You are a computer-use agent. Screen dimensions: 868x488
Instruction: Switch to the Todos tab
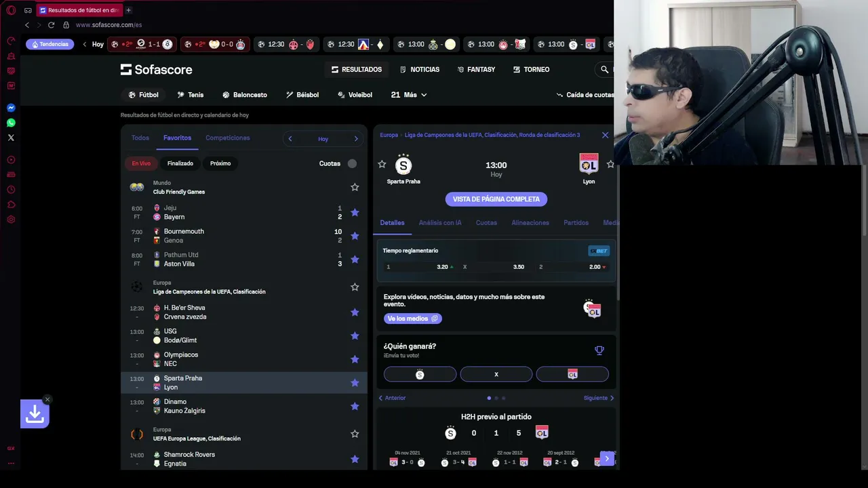coord(140,138)
